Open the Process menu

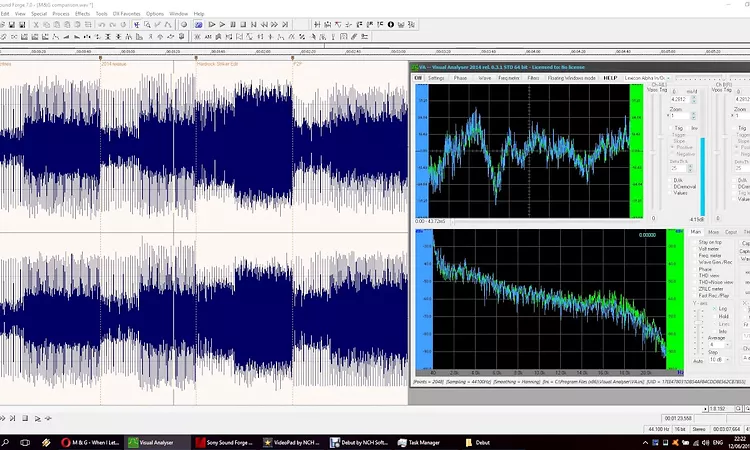[x=61, y=14]
